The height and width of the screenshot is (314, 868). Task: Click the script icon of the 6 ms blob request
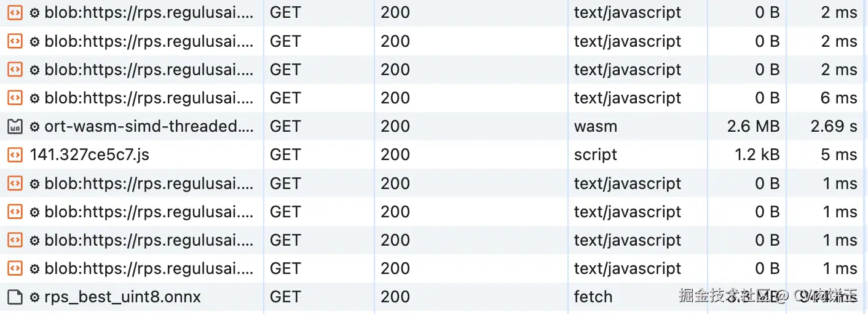(x=15, y=98)
